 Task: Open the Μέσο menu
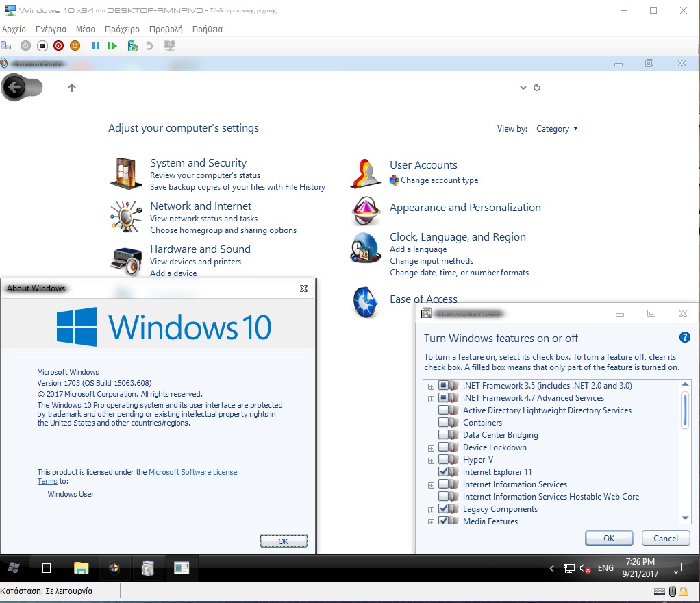tap(85, 29)
